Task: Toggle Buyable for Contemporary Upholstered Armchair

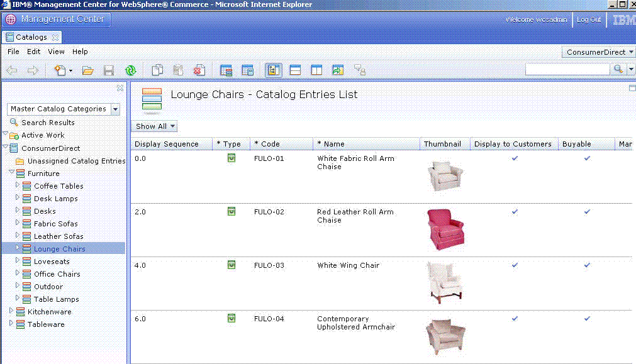Action: 587,319
